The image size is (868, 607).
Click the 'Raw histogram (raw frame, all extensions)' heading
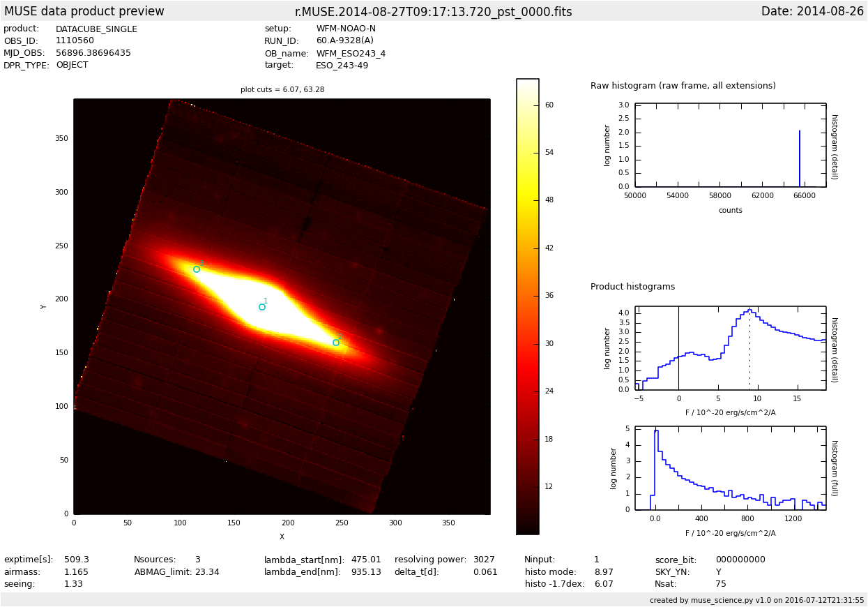pos(683,86)
